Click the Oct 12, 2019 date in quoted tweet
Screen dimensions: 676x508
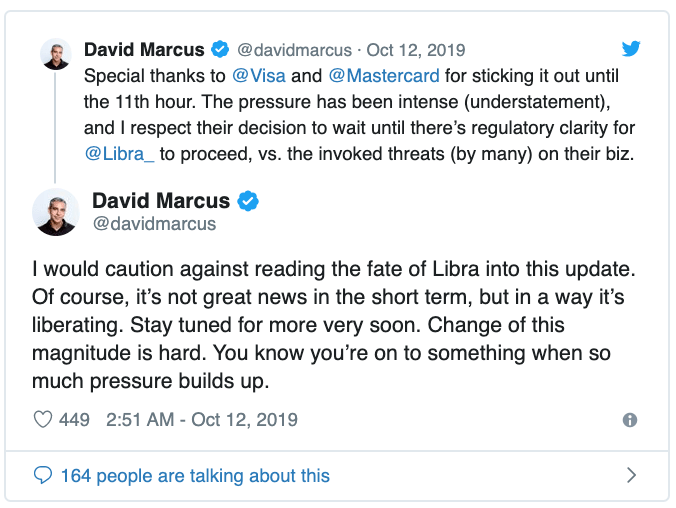[x=416, y=50]
